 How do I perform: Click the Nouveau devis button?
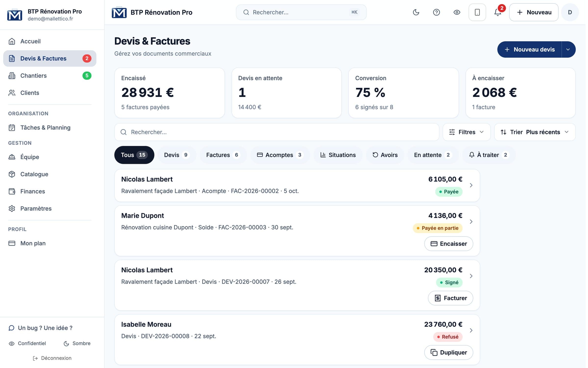(x=529, y=50)
